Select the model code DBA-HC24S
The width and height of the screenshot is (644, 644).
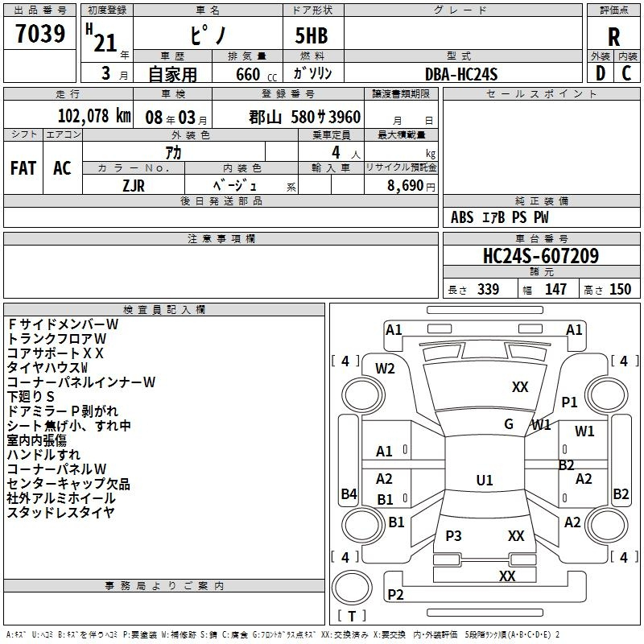coord(462,74)
